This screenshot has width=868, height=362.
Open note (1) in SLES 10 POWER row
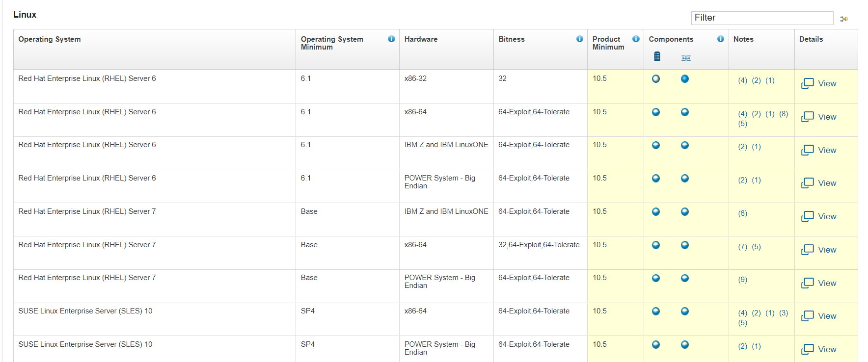757,346
